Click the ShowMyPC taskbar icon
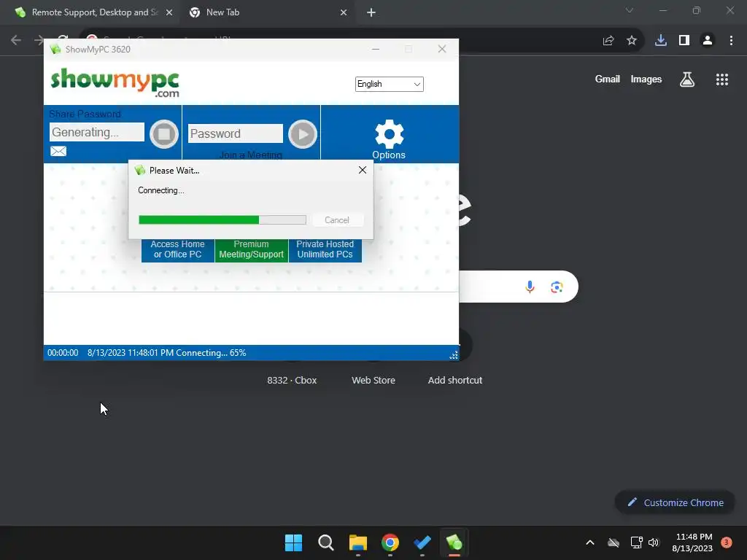Image resolution: width=747 pixels, height=560 pixels. point(454,542)
